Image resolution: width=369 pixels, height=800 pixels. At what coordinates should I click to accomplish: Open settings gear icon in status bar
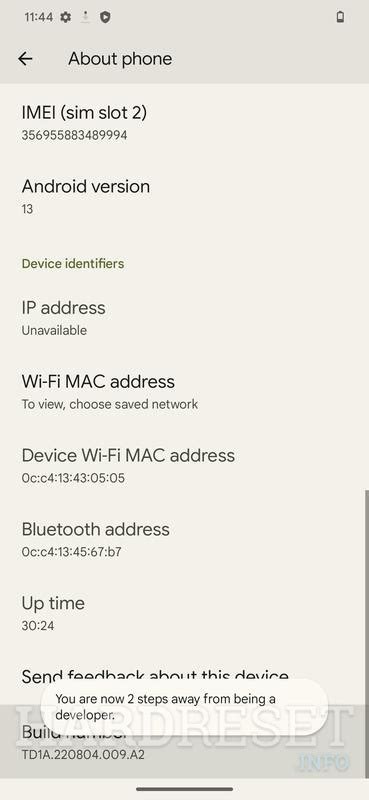(x=65, y=17)
